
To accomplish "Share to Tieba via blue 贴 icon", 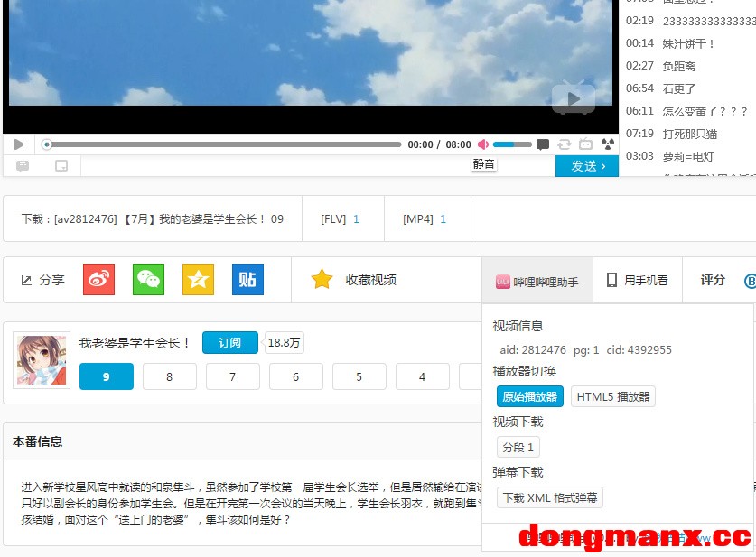I will pyautogui.click(x=247, y=280).
